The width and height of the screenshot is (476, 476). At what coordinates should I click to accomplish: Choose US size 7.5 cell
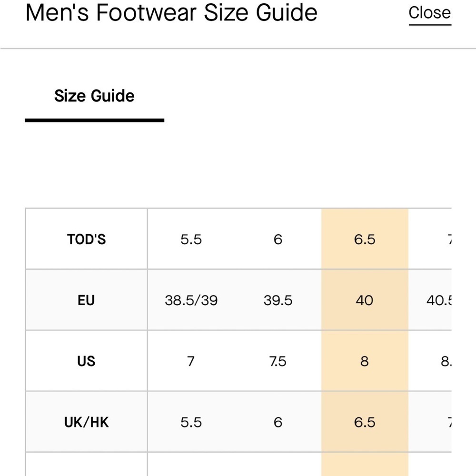pos(278,361)
